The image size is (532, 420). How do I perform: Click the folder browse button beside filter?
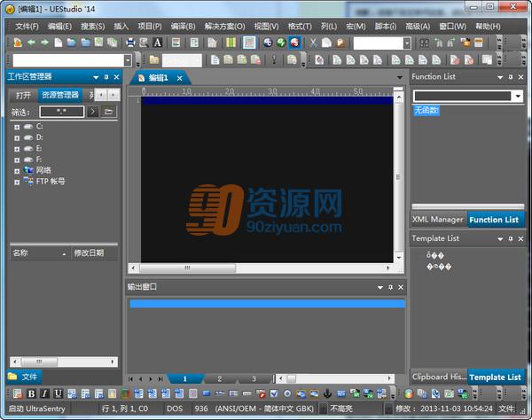point(108,112)
